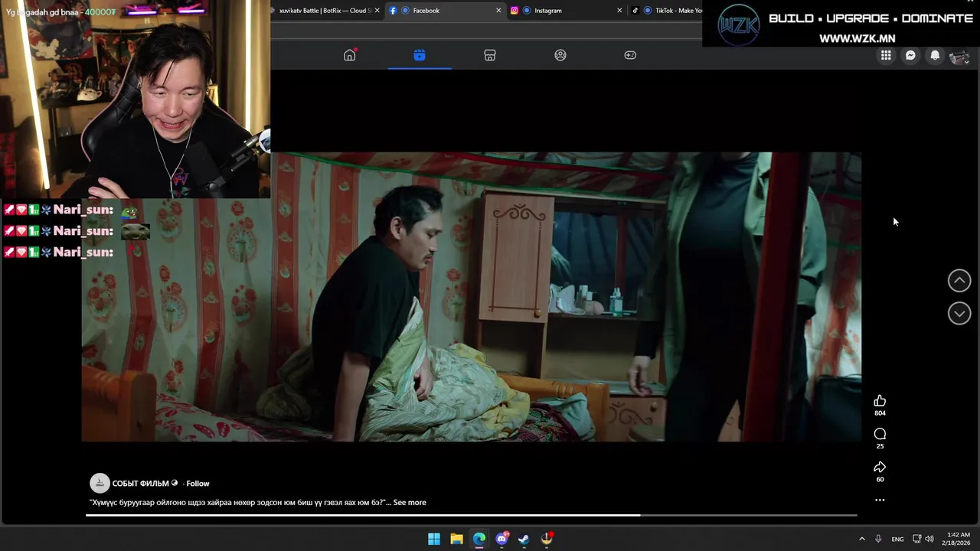Viewport: 980px width, 551px height.
Task: Open the taskbar microphone indicator
Action: coord(878,540)
